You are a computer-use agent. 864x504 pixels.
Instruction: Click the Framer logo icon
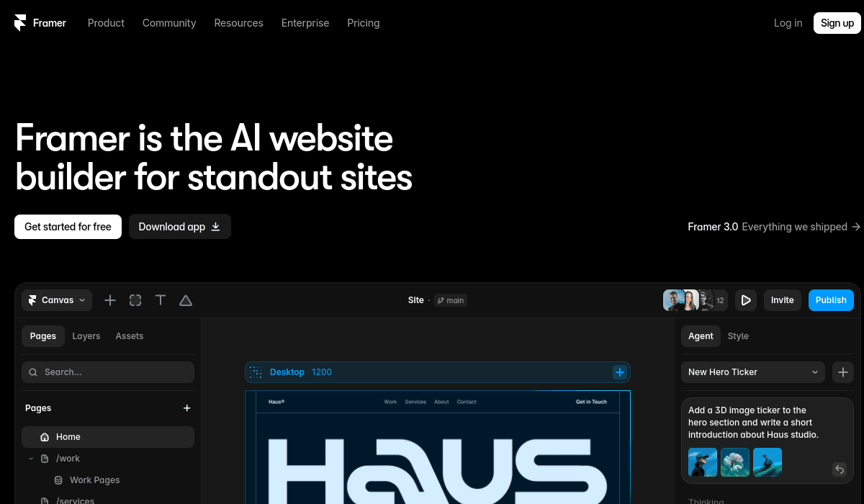pyautogui.click(x=20, y=23)
